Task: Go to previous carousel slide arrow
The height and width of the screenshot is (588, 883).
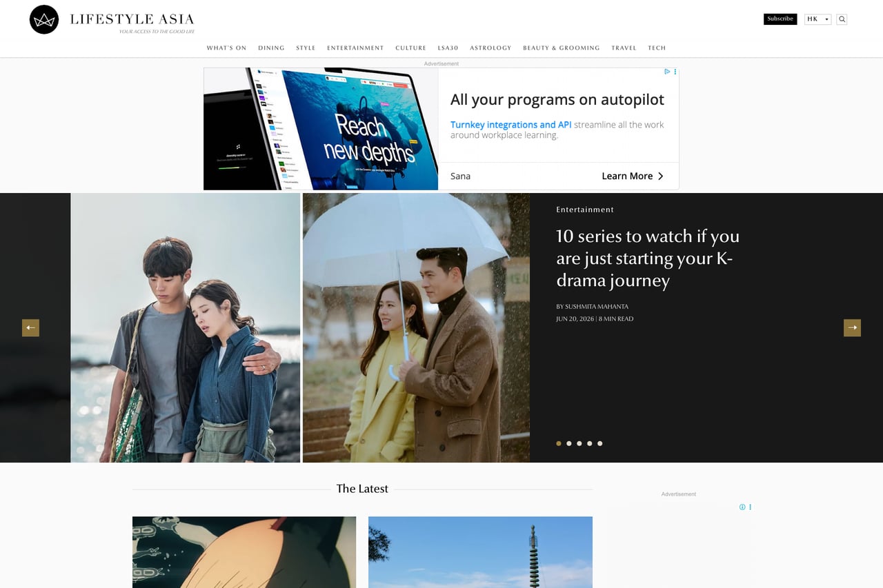Action: click(30, 328)
